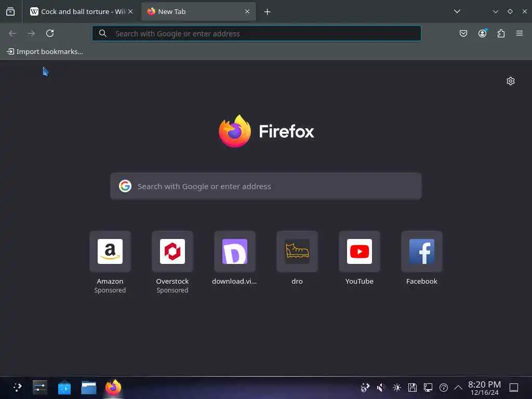
Task: Open Save to Pocket button
Action: coord(463,33)
